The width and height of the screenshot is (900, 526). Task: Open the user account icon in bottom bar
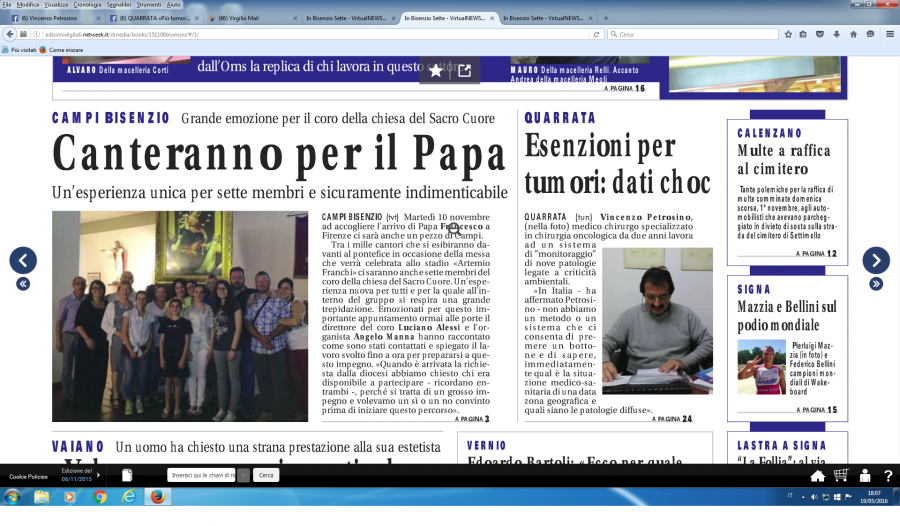[865, 475]
